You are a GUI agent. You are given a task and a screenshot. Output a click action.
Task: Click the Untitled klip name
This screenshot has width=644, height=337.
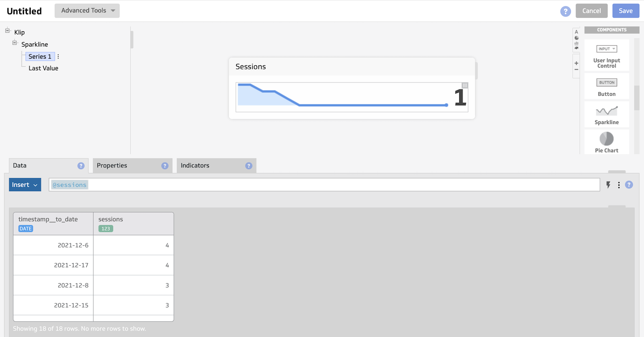pos(24,11)
